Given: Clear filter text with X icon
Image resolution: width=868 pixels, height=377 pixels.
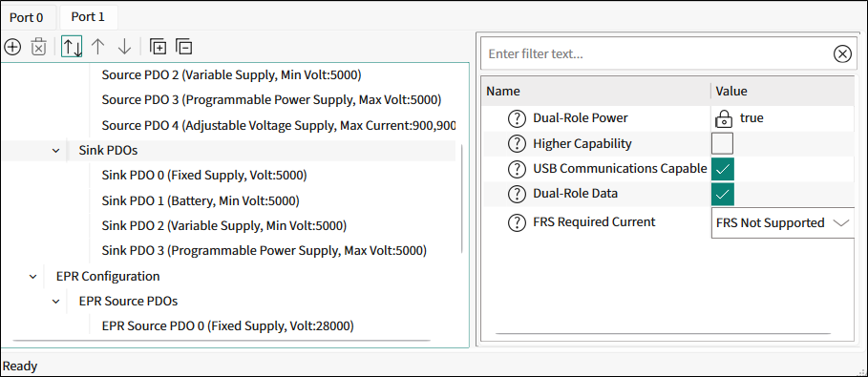Looking at the screenshot, I should tap(842, 53).
